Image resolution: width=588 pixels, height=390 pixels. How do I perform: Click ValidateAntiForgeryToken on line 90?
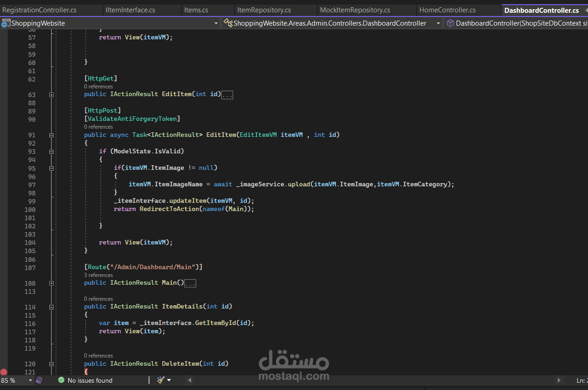pyautogui.click(x=132, y=119)
